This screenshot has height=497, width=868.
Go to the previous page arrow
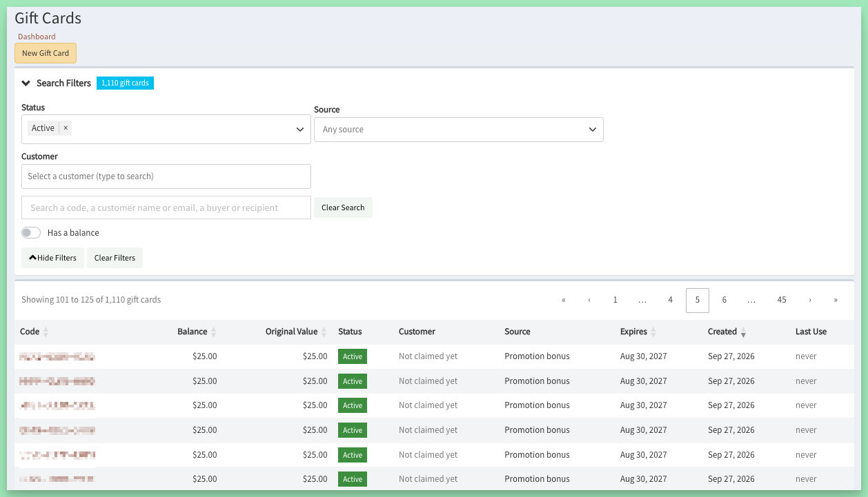pyautogui.click(x=589, y=301)
